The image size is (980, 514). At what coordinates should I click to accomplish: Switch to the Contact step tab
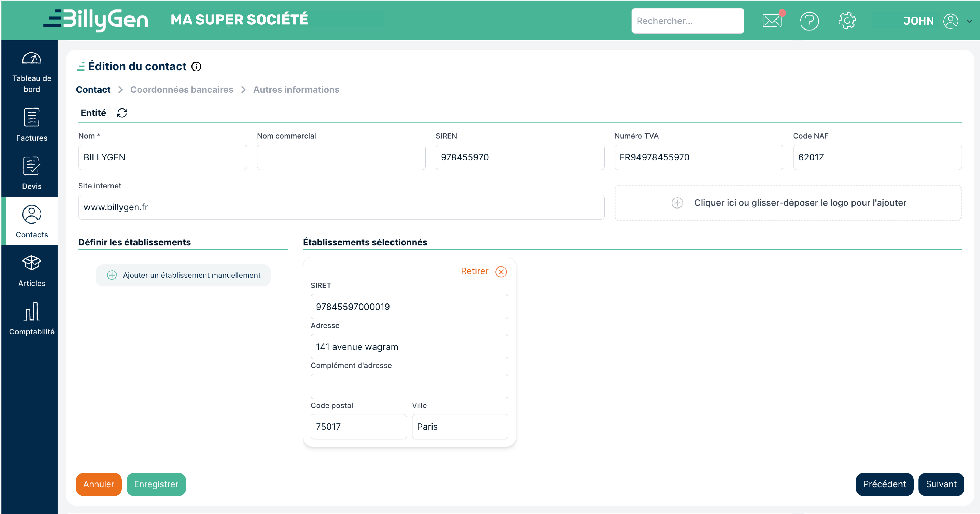coord(93,90)
